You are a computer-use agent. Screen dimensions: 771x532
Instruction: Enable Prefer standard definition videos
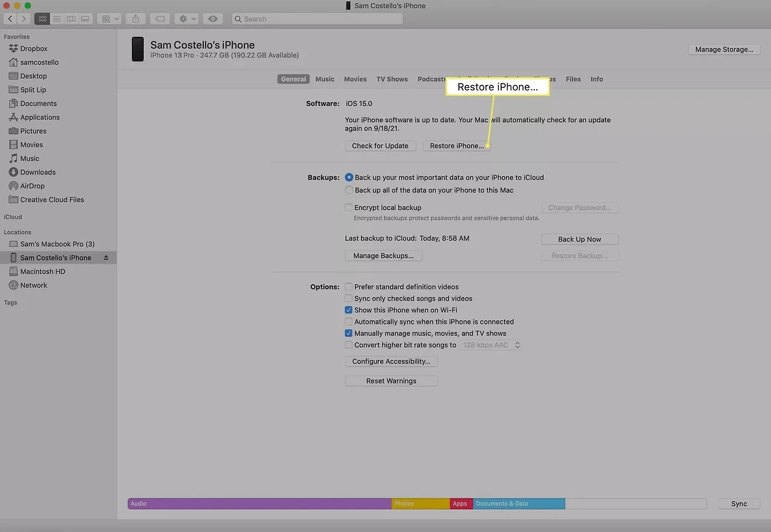tap(349, 287)
